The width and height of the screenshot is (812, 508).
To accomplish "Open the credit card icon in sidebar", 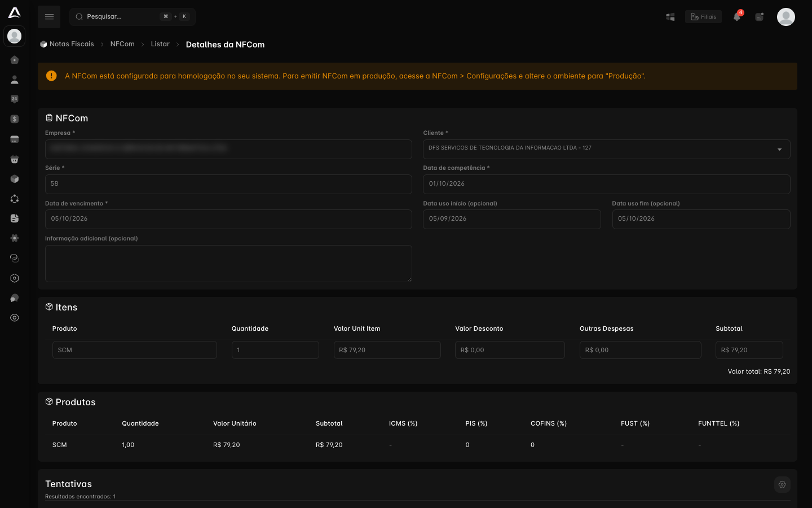I will tap(15, 139).
